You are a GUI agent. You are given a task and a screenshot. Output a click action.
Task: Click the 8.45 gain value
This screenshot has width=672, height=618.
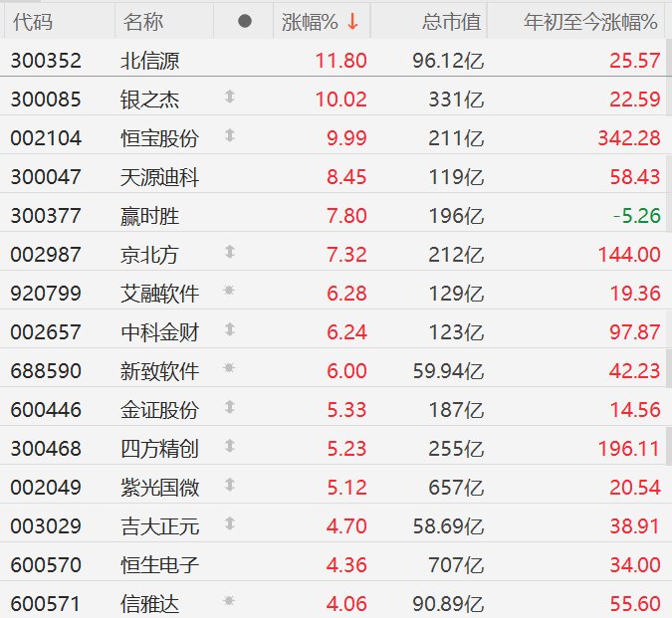point(346,177)
